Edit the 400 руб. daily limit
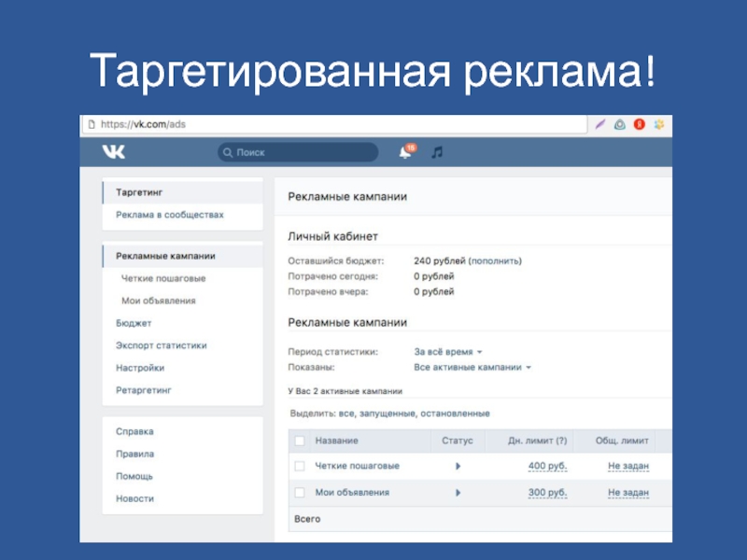This screenshot has height=560, width=747. point(547,466)
